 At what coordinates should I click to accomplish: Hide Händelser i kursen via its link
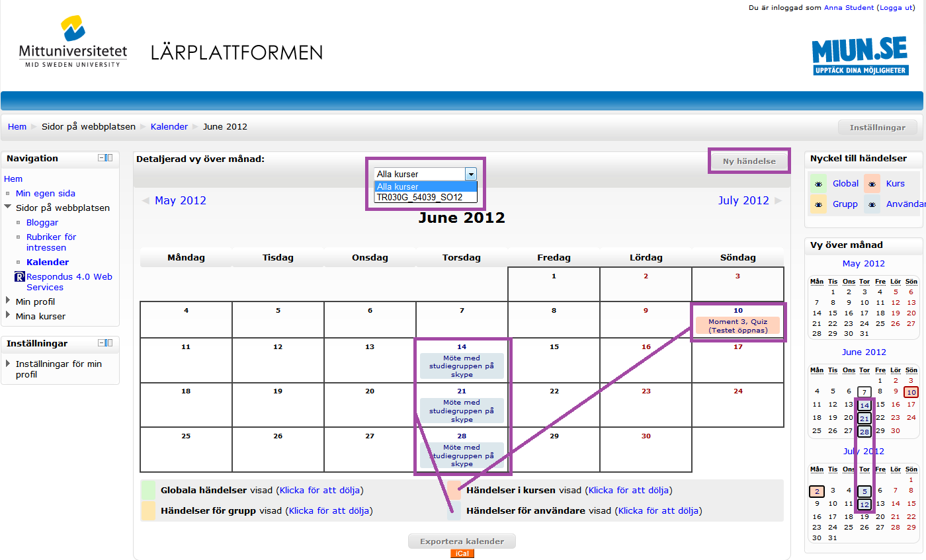628,491
